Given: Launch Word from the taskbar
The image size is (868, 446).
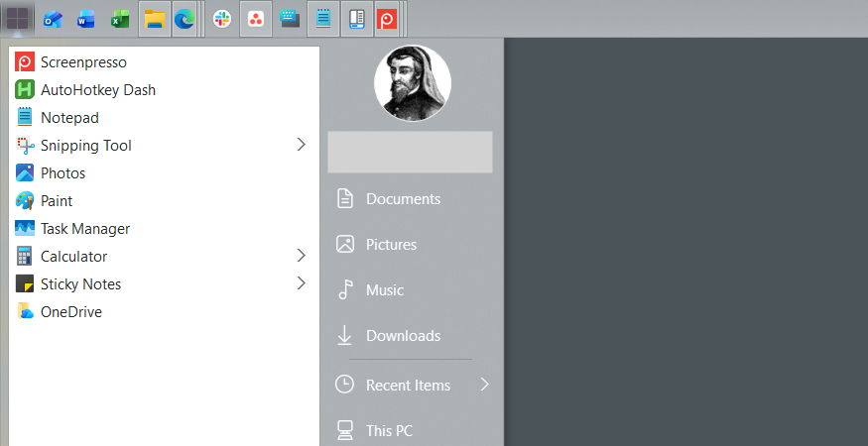Looking at the screenshot, I should coord(86,20).
